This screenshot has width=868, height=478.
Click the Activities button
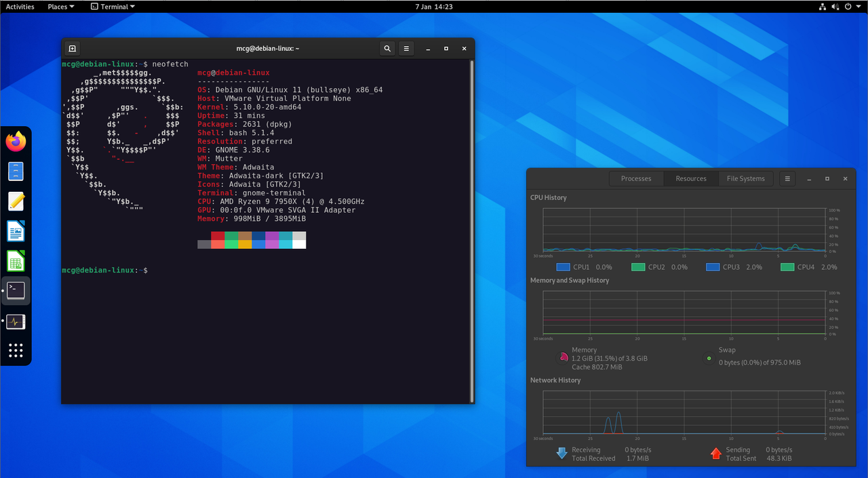pos(20,7)
